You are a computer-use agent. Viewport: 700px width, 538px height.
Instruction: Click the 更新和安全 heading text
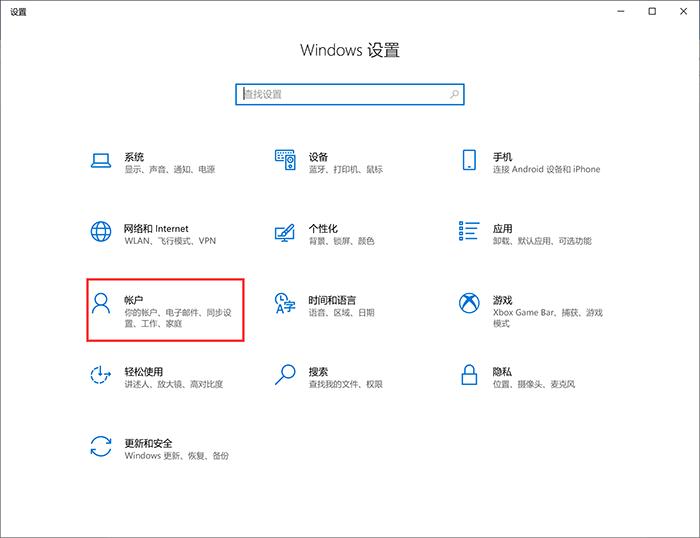pyautogui.click(x=148, y=443)
